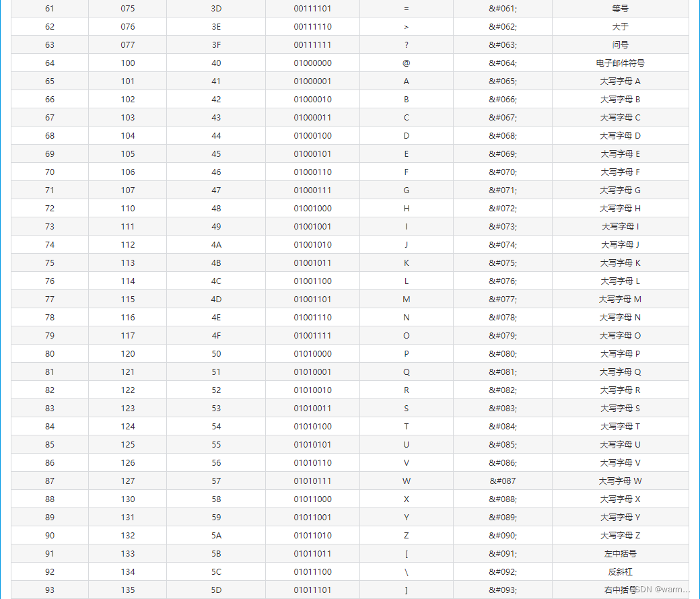Select the hex value 5A
Viewport: 700px width, 599px height.
[216, 536]
